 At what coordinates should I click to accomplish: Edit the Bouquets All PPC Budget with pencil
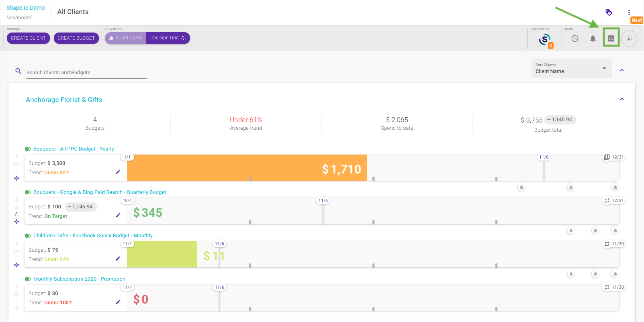click(118, 172)
